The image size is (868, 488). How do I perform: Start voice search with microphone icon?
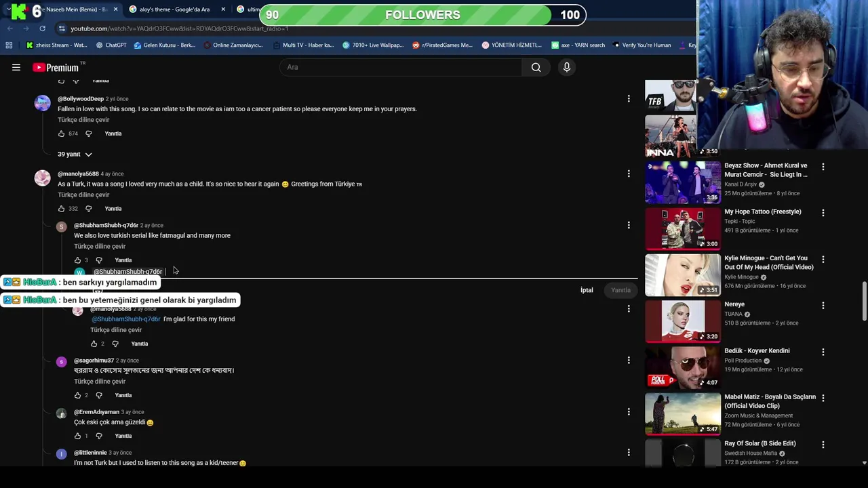click(567, 67)
